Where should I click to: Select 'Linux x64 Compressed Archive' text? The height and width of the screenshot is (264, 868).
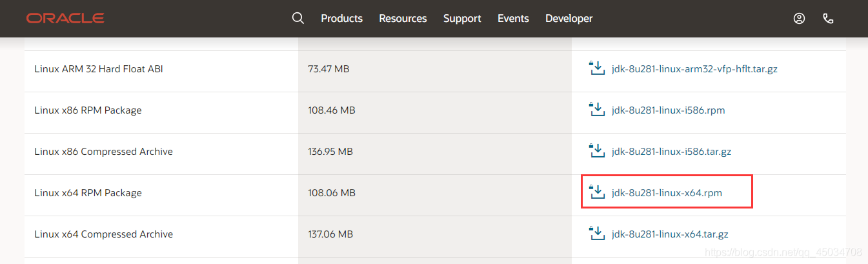[x=103, y=234]
